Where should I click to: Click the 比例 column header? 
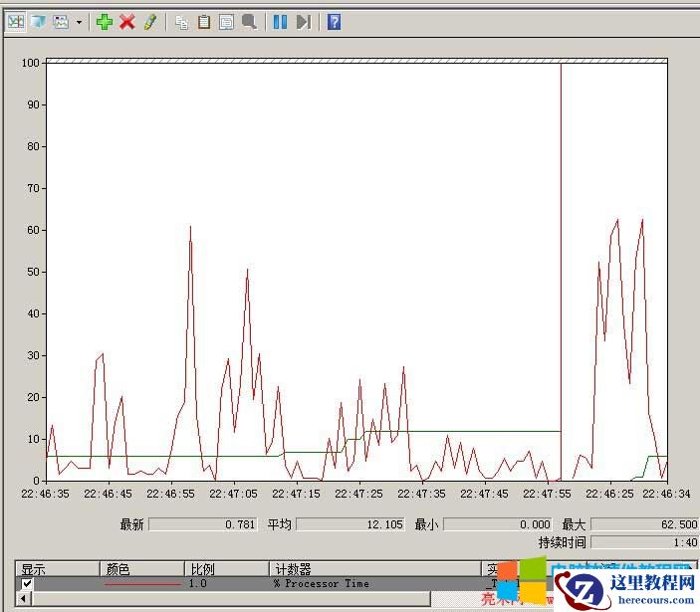coord(200,569)
